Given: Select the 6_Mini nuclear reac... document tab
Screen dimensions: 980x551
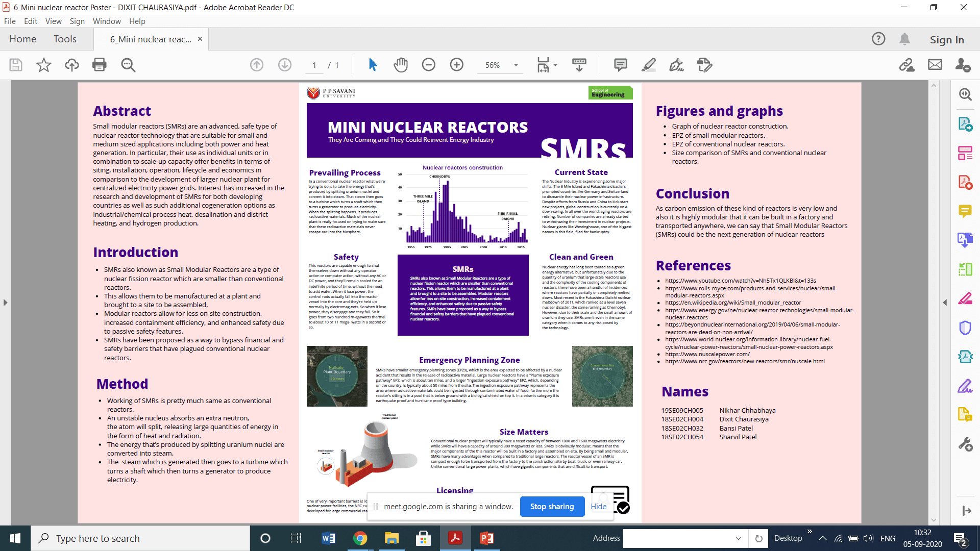Looking at the screenshot, I should (x=151, y=39).
